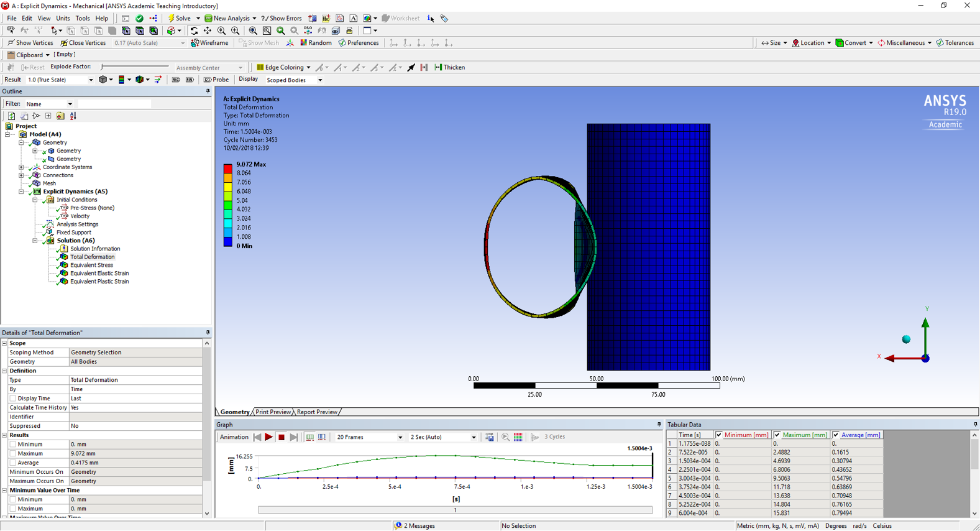The image size is (980, 531).
Task: Click the Outline filter text field
Action: click(114, 104)
